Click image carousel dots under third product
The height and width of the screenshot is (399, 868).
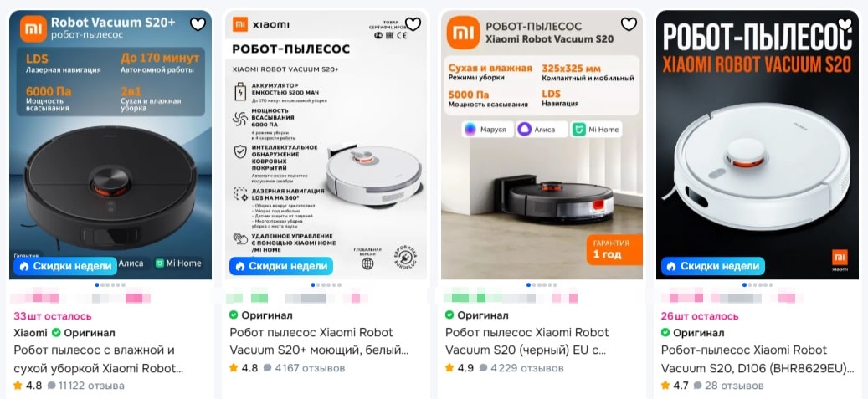pos(542,285)
